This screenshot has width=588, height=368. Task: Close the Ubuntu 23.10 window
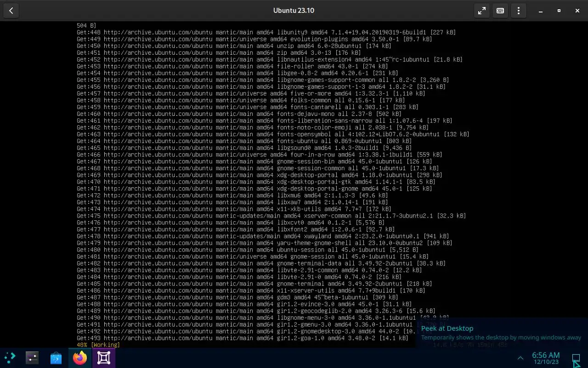[577, 11]
